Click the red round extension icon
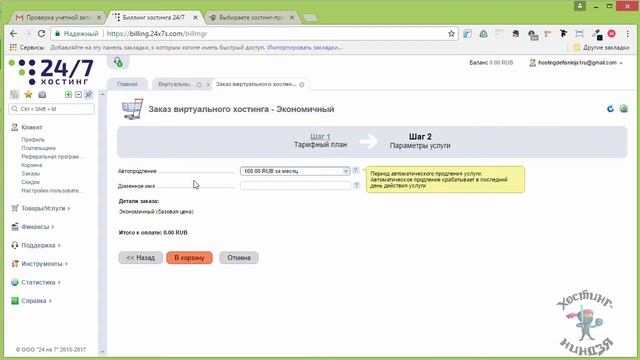This screenshot has height=360, width=640. [x=611, y=34]
